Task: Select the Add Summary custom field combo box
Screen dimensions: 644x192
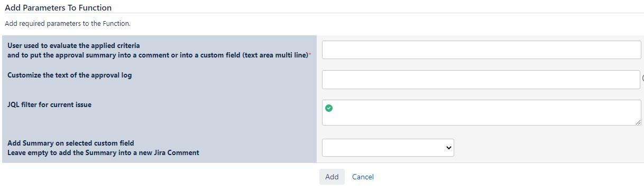Action: (x=388, y=148)
